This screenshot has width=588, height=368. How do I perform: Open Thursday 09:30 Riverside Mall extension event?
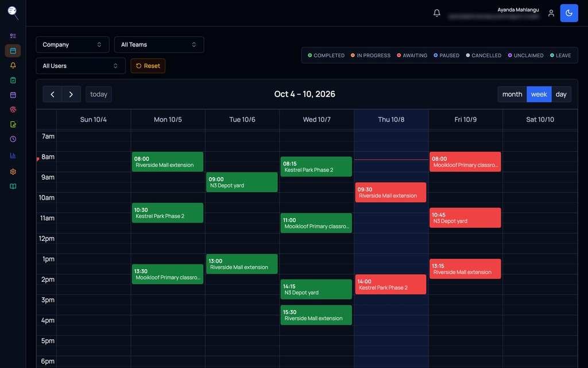pos(390,192)
